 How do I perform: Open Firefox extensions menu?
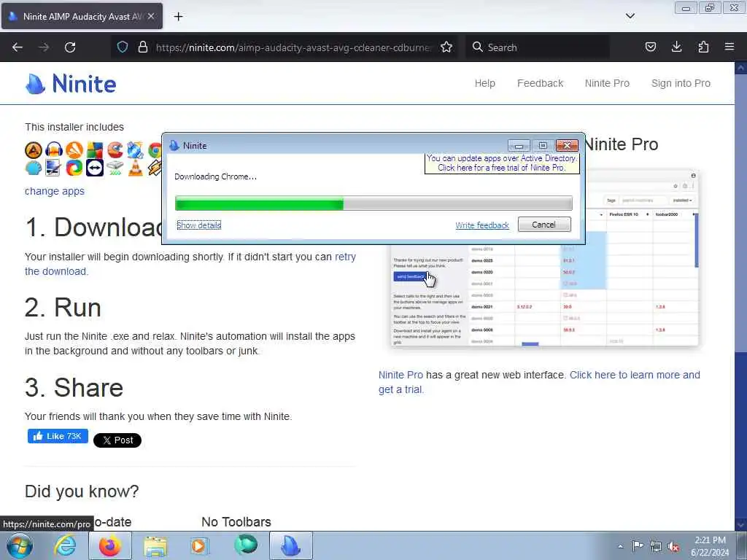(703, 47)
